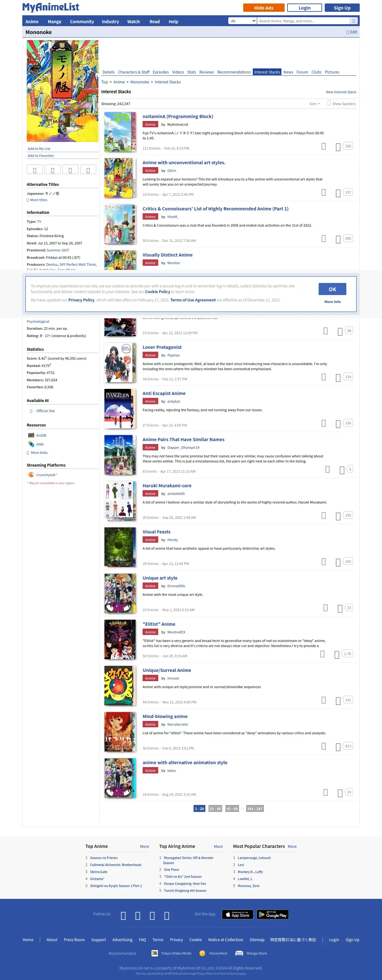Accept cookies with the OK button
This screenshot has height=980, width=382.
[333, 289]
